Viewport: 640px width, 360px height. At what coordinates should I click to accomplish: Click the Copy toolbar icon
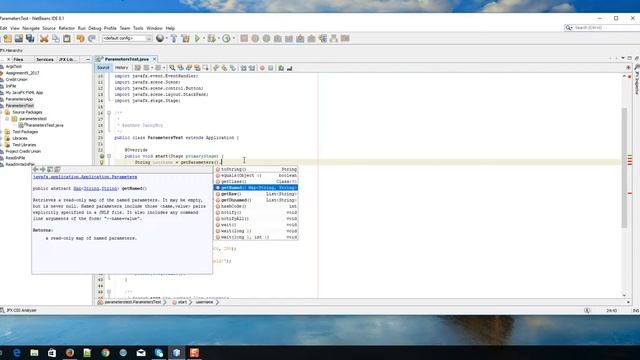coord(56,38)
